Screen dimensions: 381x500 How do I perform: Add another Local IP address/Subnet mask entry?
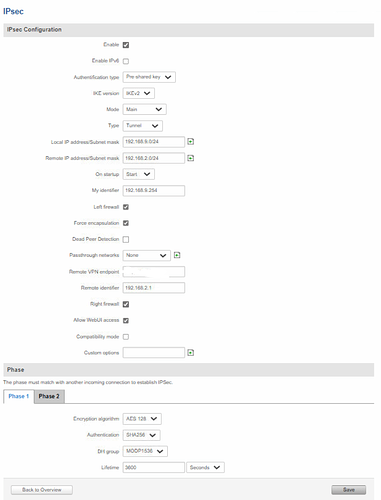190,142
